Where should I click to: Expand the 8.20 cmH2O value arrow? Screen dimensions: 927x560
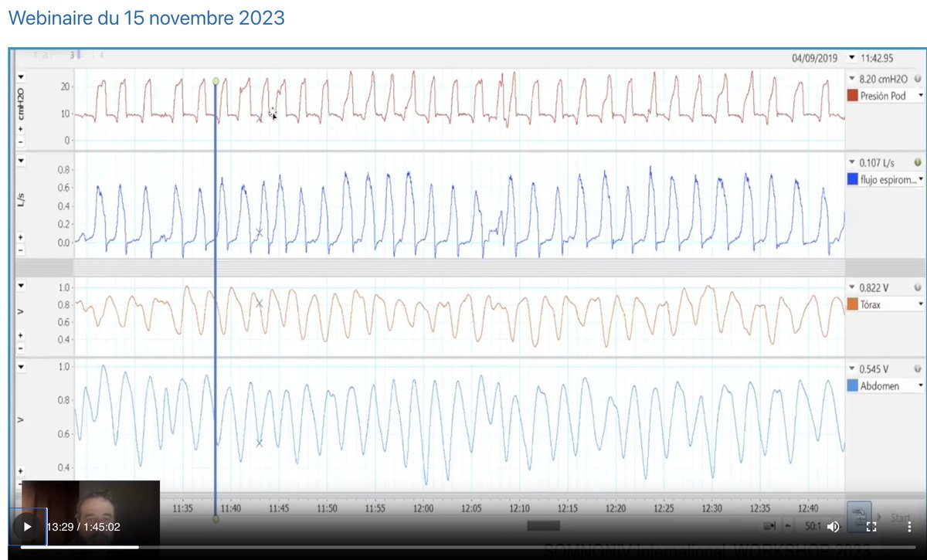click(x=851, y=79)
